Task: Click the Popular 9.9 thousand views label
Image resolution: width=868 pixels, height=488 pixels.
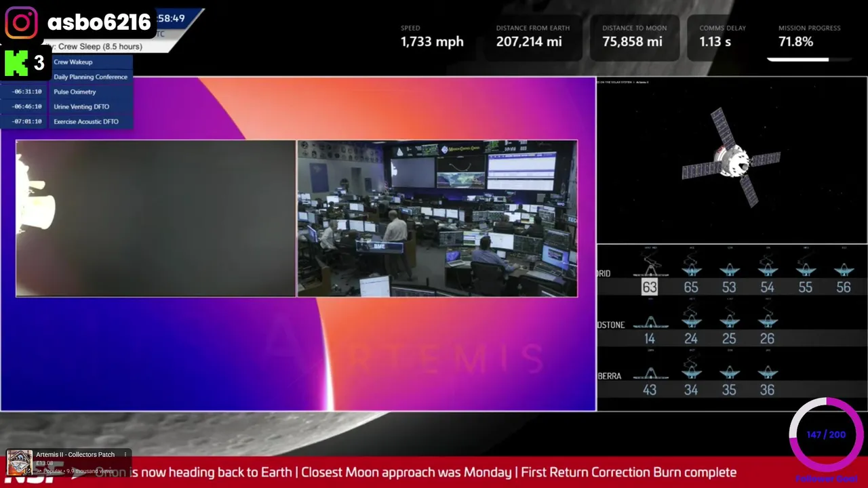Action: tap(75, 470)
